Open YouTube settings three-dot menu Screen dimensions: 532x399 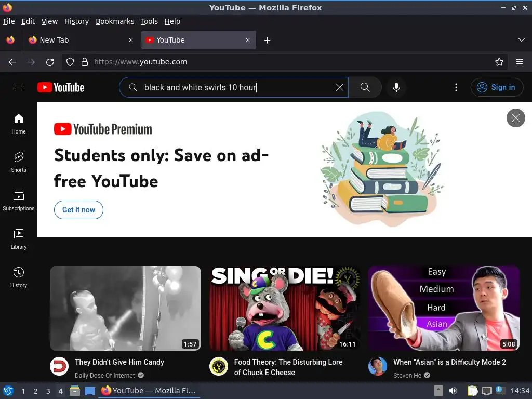tap(456, 87)
